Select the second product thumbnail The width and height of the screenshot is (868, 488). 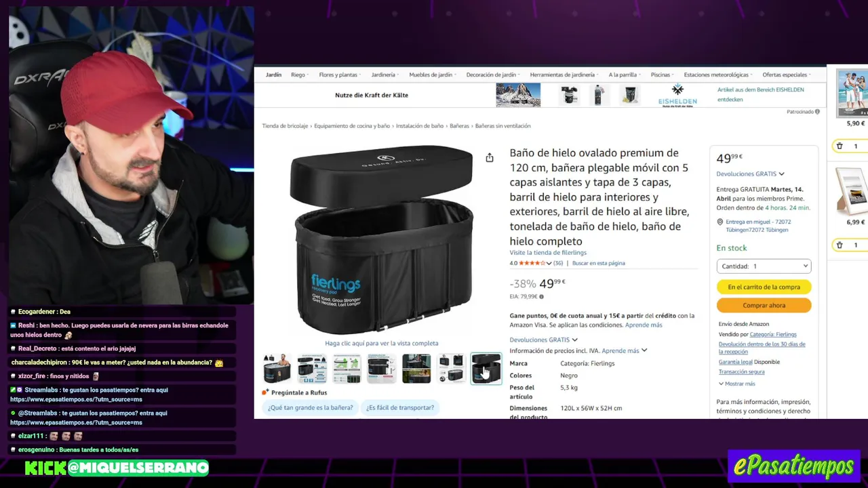click(312, 369)
